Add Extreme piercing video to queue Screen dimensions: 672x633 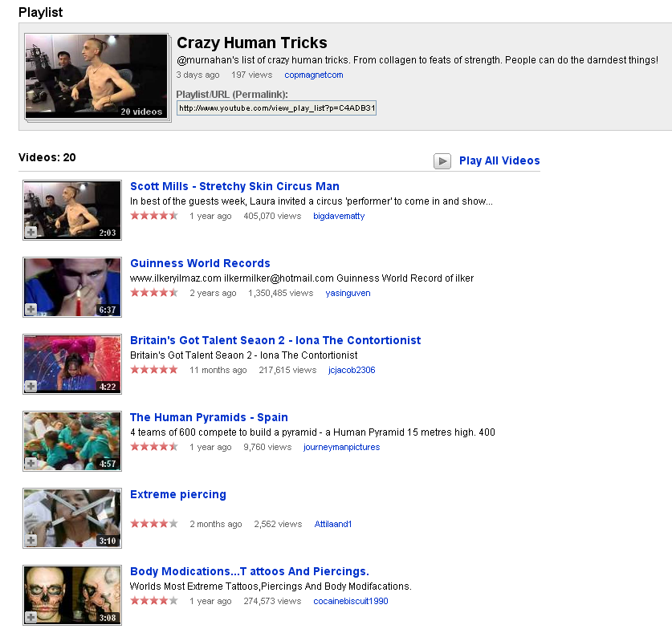(x=31, y=540)
